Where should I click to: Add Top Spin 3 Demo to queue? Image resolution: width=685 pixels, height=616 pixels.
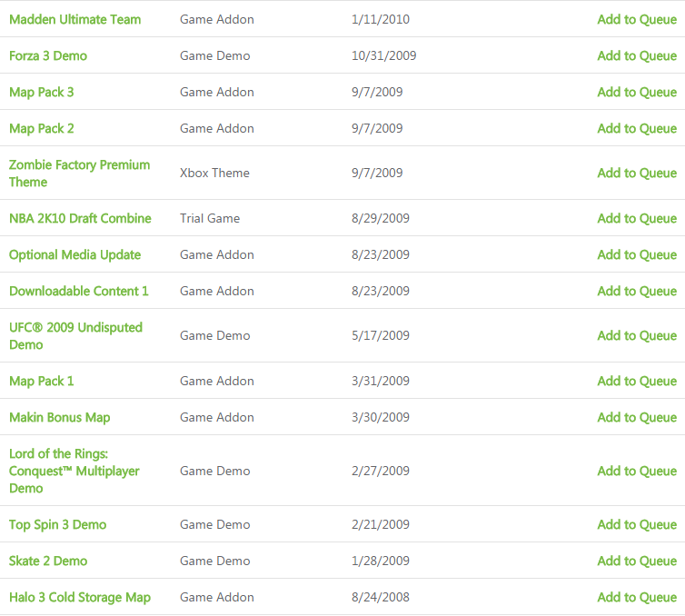[x=637, y=524]
